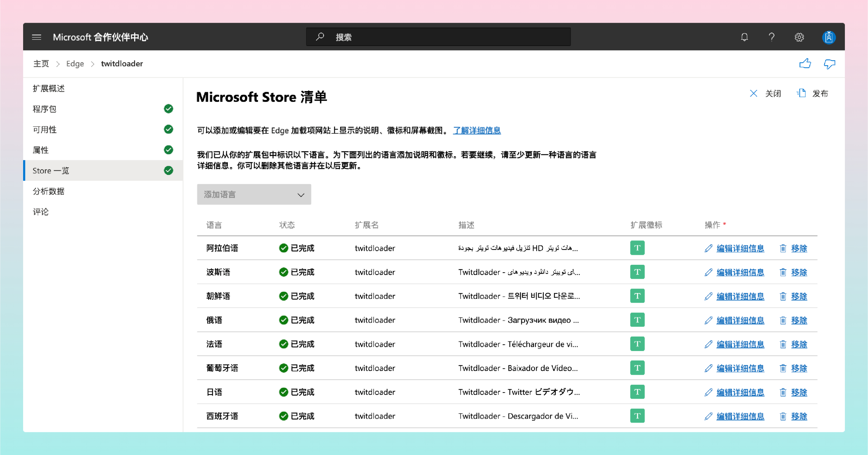Click the trash icon in the Russian row
This screenshot has height=455, width=868.
(783, 320)
